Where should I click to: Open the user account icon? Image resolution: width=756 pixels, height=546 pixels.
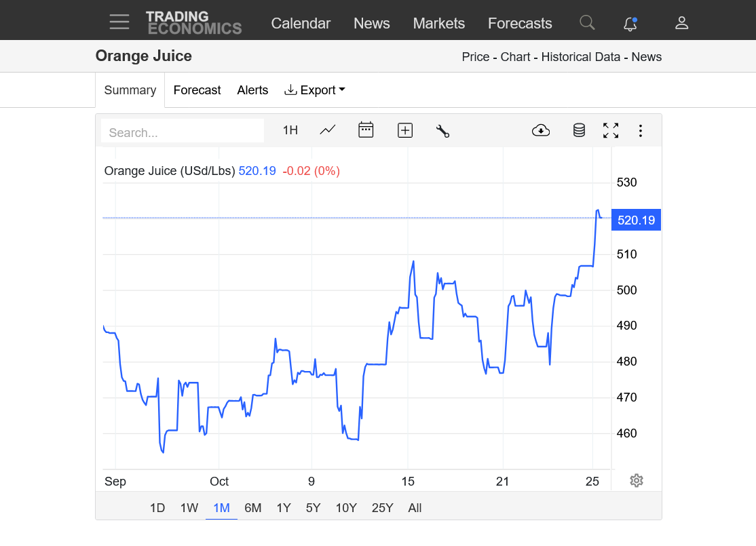[681, 23]
